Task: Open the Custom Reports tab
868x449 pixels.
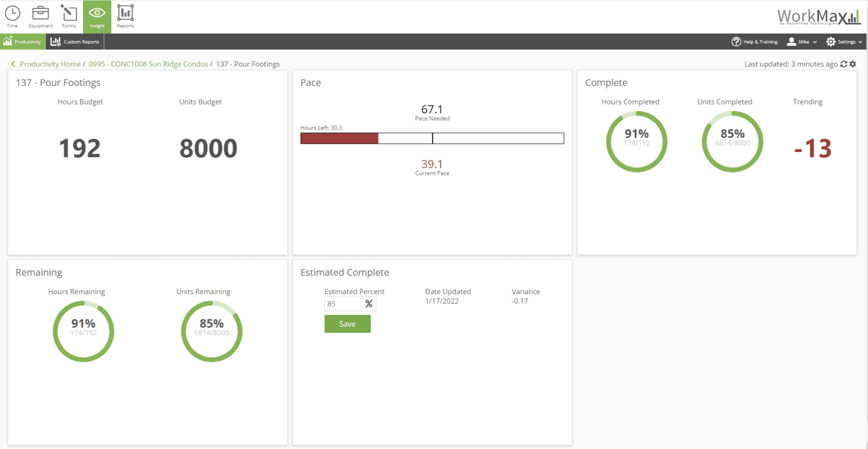Action: (75, 41)
